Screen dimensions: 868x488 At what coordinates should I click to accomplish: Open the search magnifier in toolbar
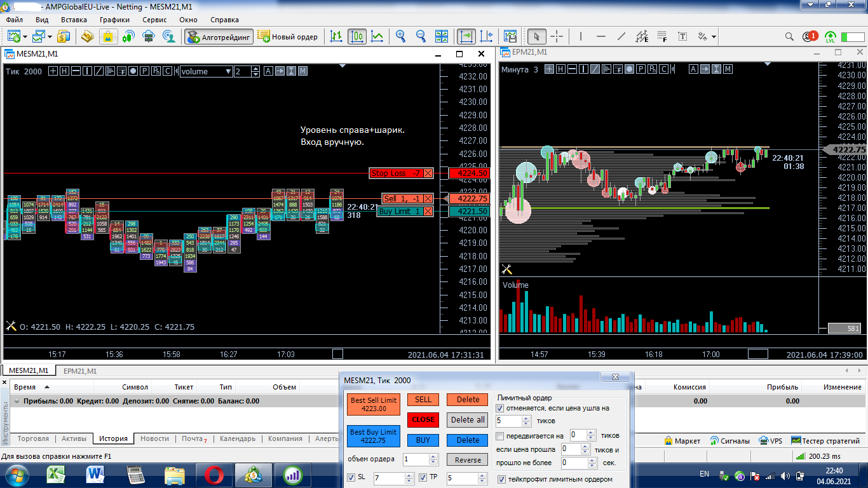click(789, 37)
